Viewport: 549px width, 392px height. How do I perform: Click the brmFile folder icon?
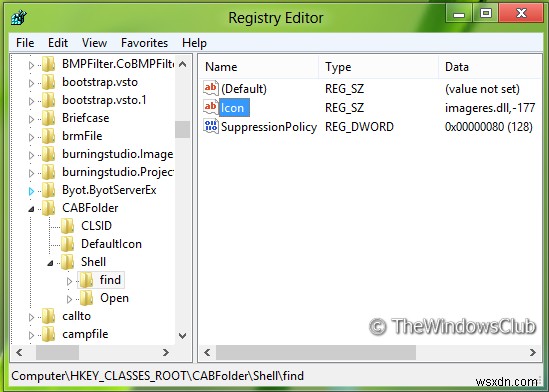coord(48,136)
